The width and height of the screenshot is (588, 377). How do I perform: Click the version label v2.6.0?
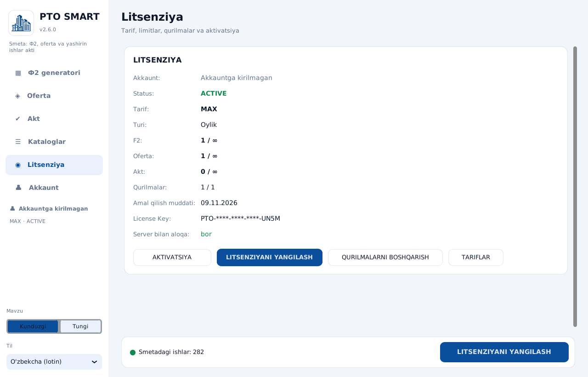(48, 29)
